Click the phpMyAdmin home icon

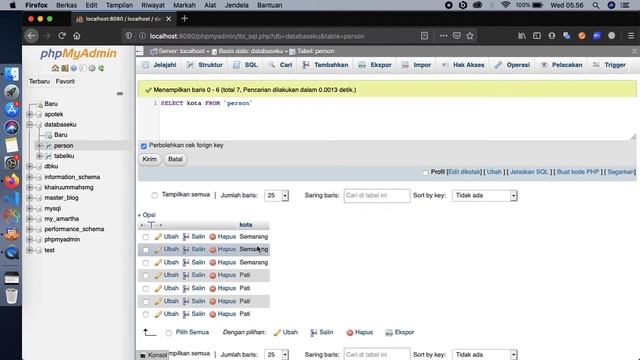click(x=55, y=68)
